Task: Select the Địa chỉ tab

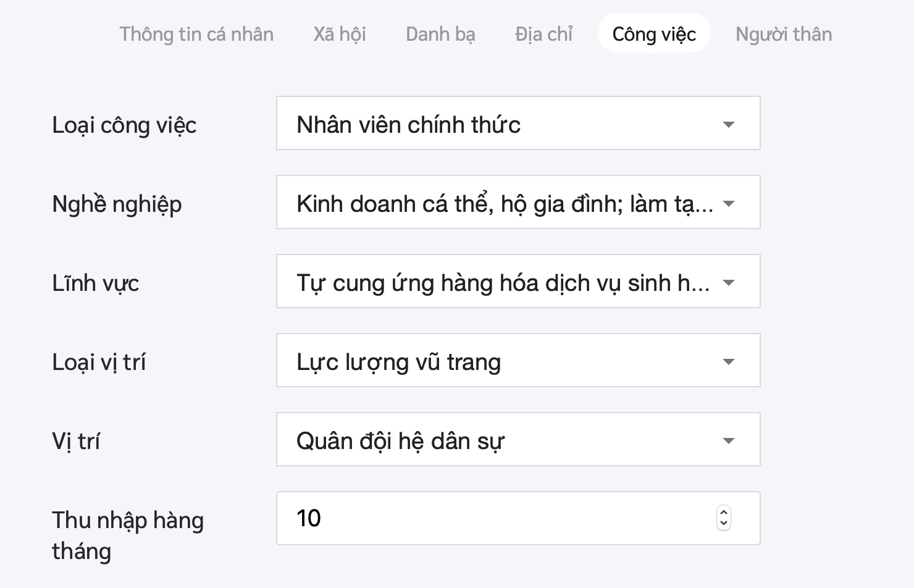Action: pos(543,34)
